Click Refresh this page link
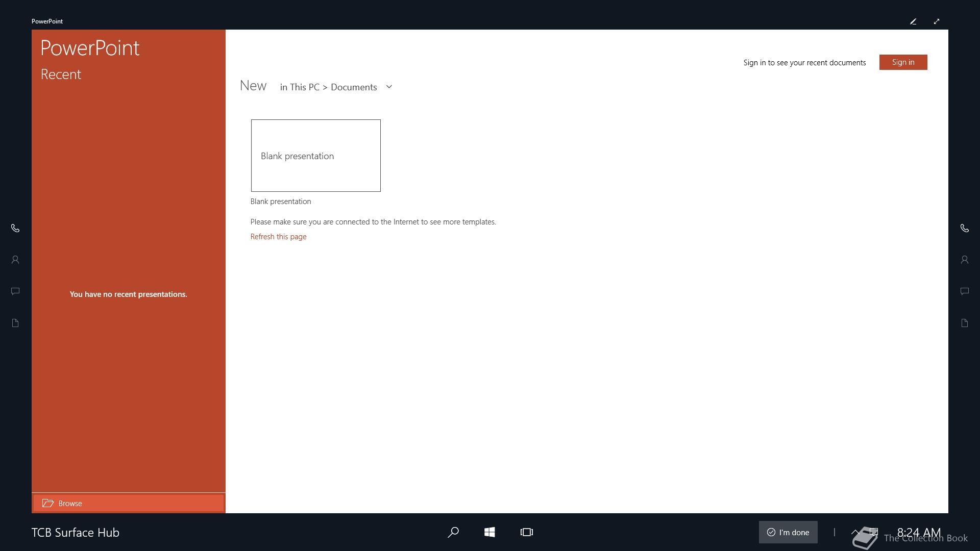The height and width of the screenshot is (551, 980). 278,237
